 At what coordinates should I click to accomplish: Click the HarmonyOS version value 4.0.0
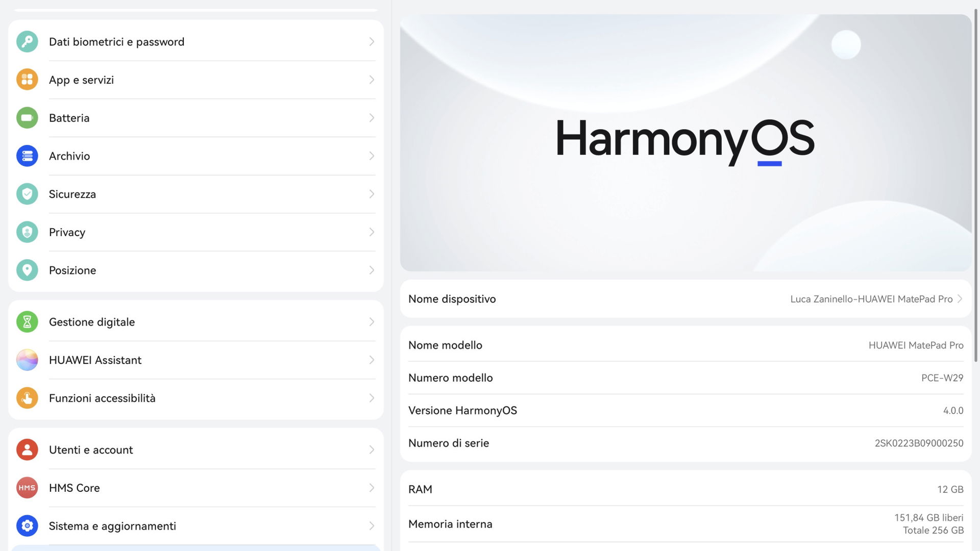point(953,411)
